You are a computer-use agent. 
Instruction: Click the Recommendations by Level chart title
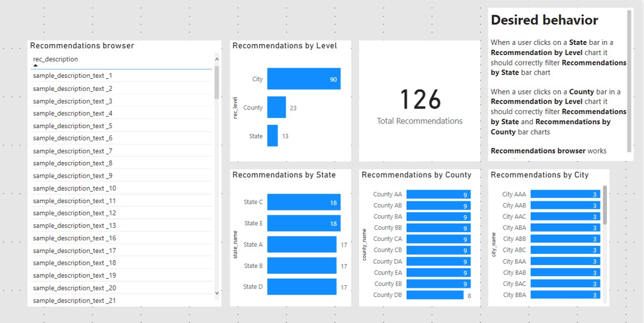(285, 45)
